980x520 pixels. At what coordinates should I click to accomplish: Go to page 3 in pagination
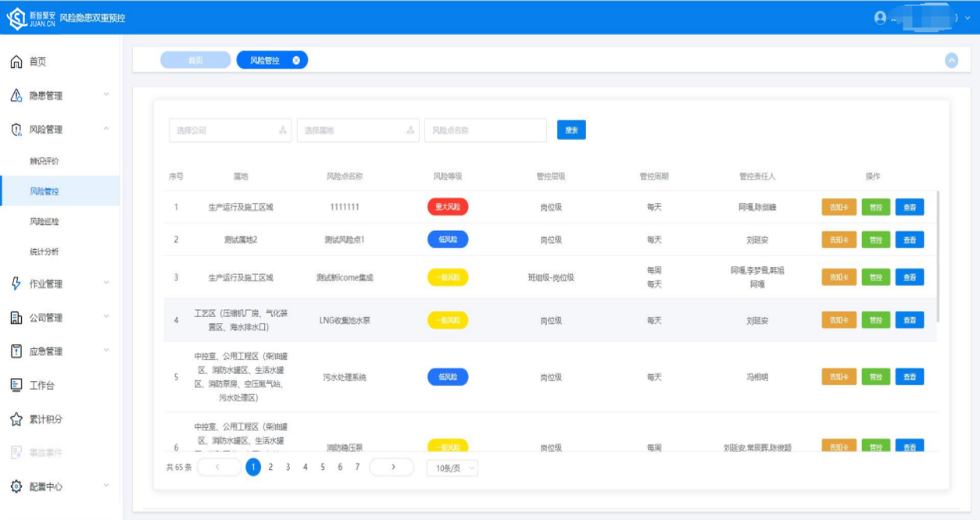(288, 467)
